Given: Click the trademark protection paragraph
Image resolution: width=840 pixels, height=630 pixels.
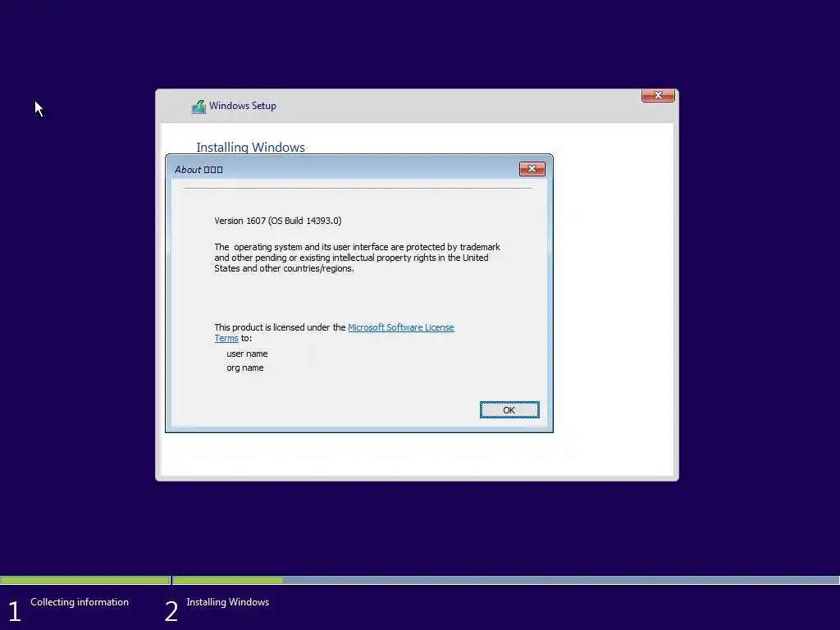Looking at the screenshot, I should [357, 258].
